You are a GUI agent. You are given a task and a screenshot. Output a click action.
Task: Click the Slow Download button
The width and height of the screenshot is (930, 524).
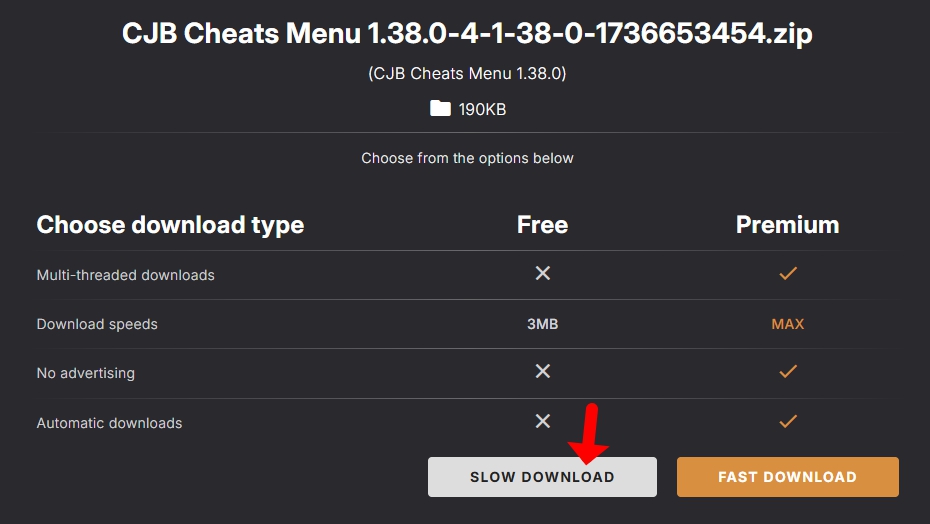tap(542, 477)
